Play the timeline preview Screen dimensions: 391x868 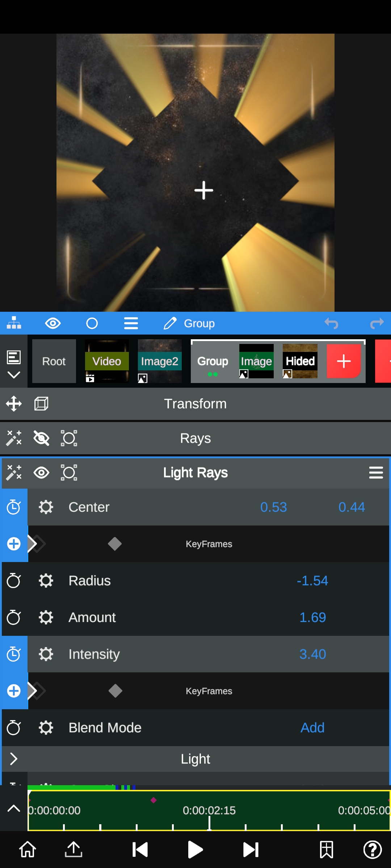[x=195, y=850]
